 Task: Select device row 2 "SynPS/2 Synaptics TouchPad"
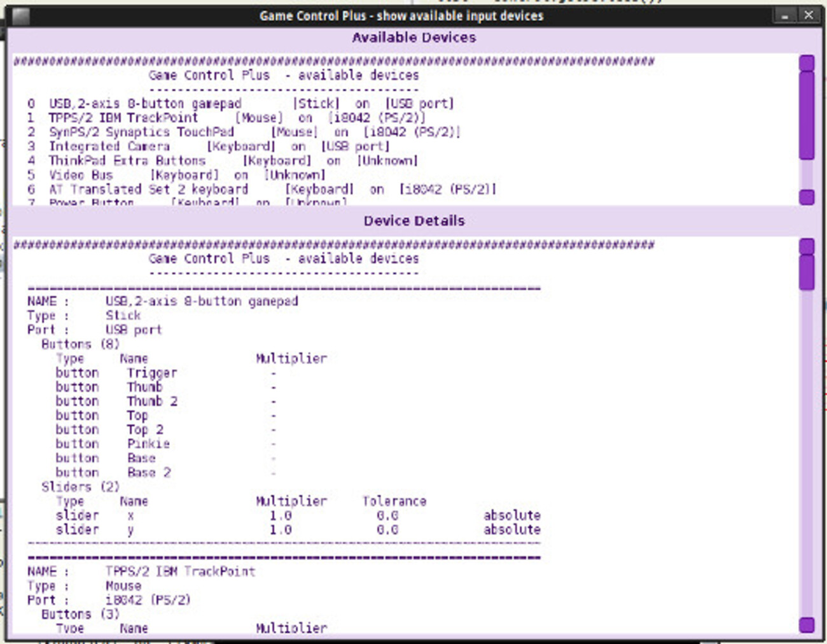click(244, 132)
